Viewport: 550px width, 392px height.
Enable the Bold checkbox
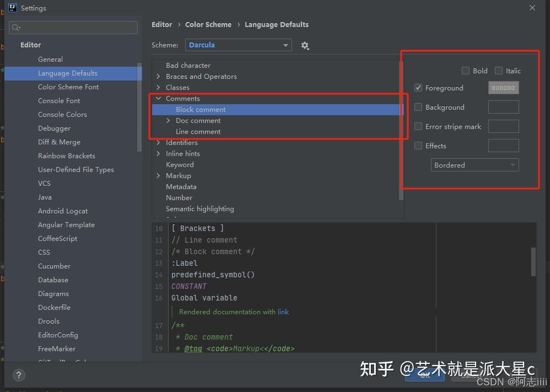pos(466,71)
